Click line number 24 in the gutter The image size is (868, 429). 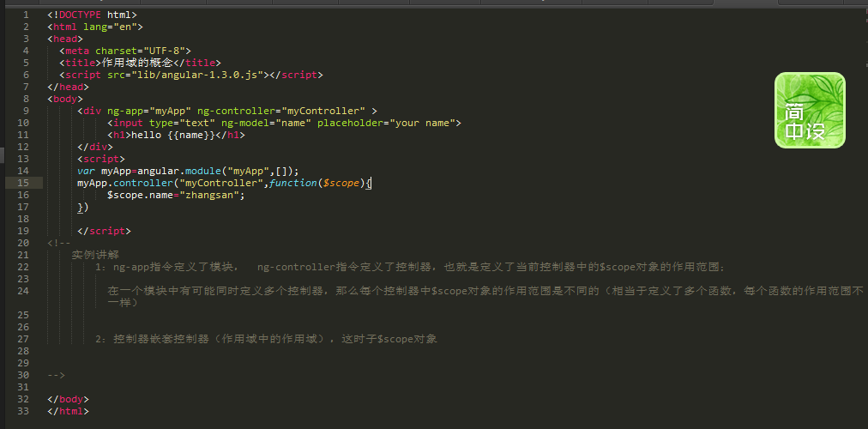coord(23,291)
